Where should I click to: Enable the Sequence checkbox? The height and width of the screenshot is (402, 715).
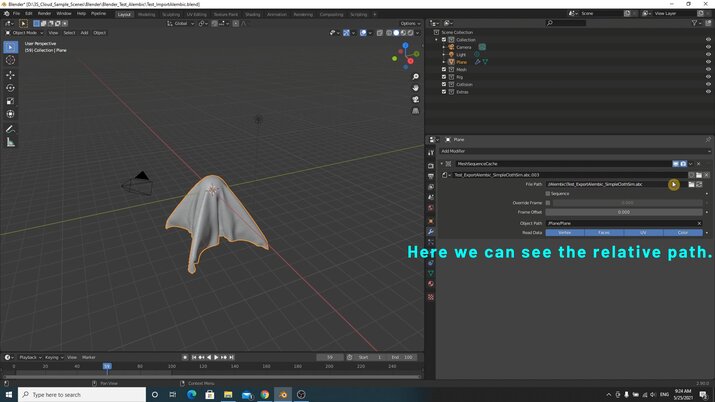point(548,194)
